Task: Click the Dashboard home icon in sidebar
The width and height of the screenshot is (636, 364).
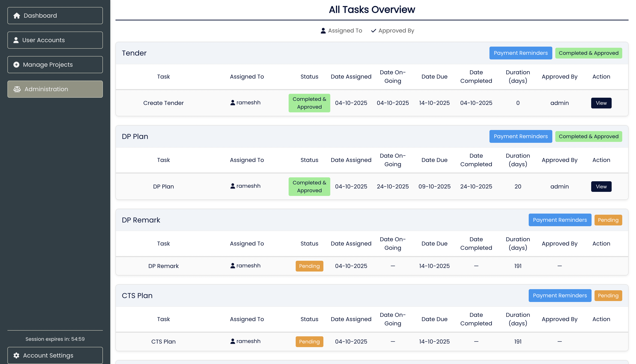Action: point(17,15)
